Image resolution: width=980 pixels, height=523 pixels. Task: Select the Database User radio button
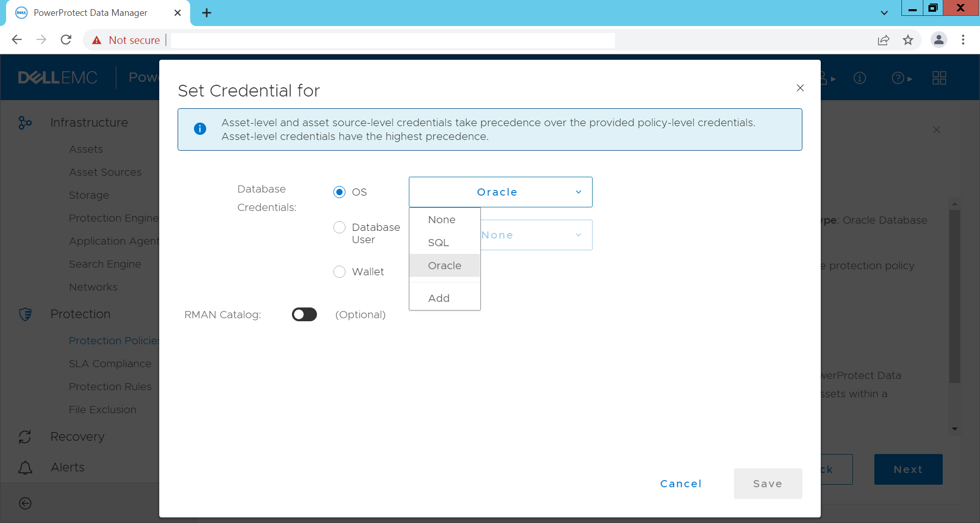339,227
